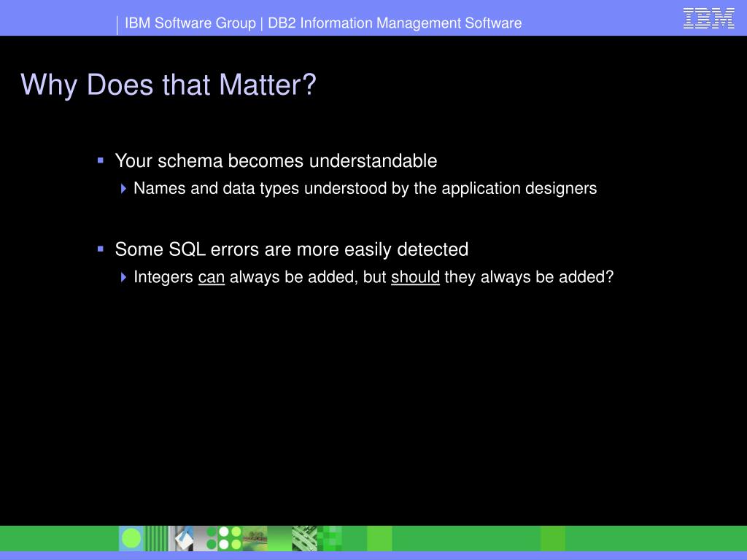
Task: Click the underlined word 'can'
Action: coord(211,277)
